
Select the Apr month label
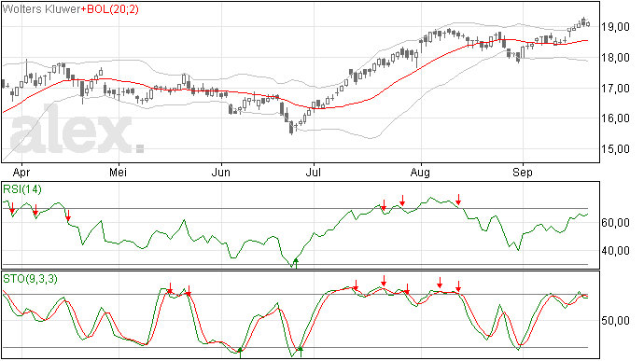pos(21,172)
